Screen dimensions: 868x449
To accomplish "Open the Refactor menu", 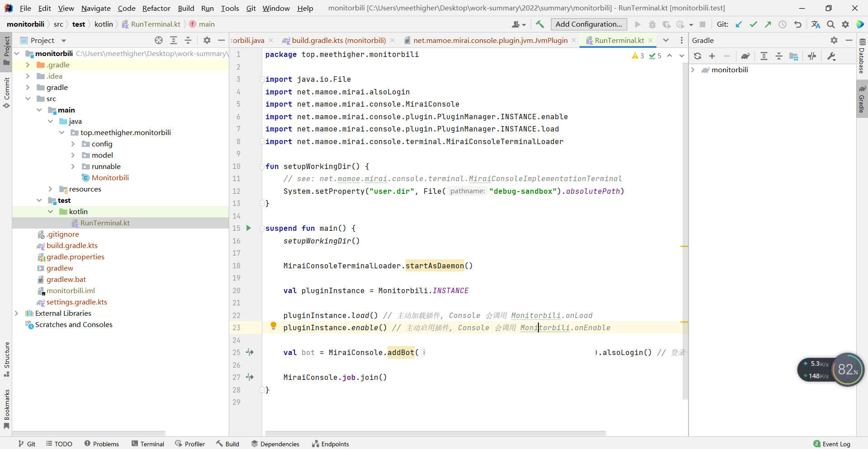I will [x=156, y=8].
